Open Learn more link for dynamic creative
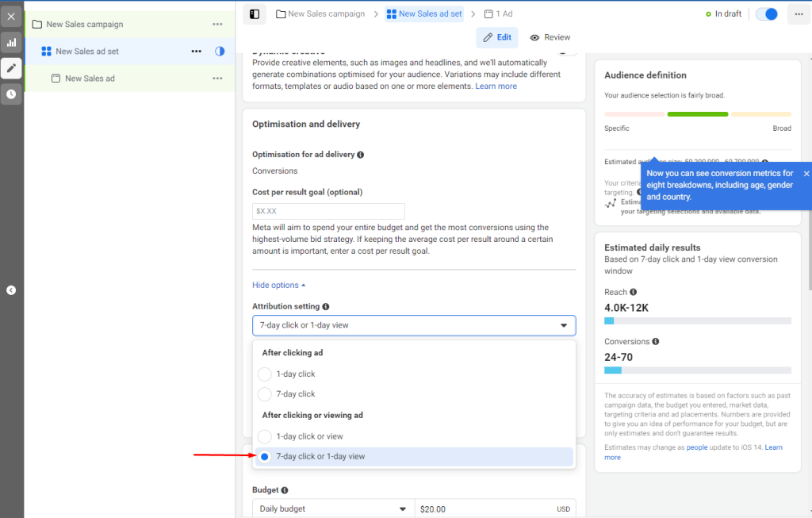Screen dimensions: 812x518 coord(496,86)
